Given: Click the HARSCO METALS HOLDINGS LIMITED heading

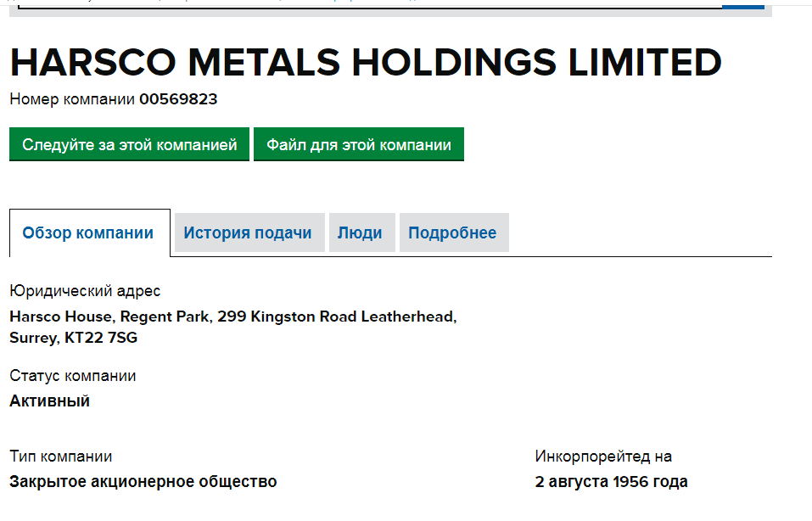Looking at the screenshot, I should point(366,63).
